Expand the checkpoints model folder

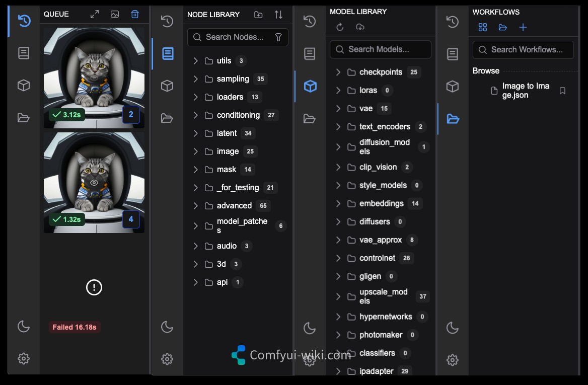pos(338,72)
